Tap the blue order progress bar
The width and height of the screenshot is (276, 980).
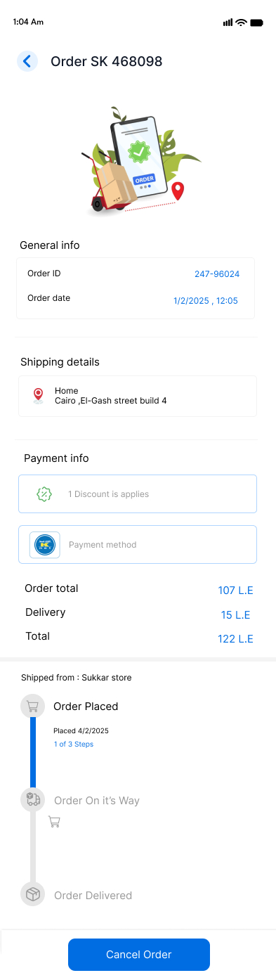32,752
